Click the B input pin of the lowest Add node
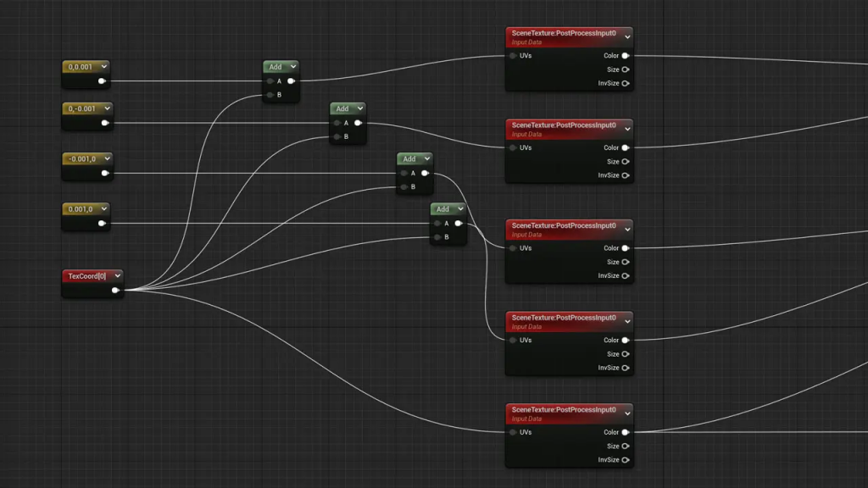Viewport: 868px width, 488px height. (x=437, y=237)
